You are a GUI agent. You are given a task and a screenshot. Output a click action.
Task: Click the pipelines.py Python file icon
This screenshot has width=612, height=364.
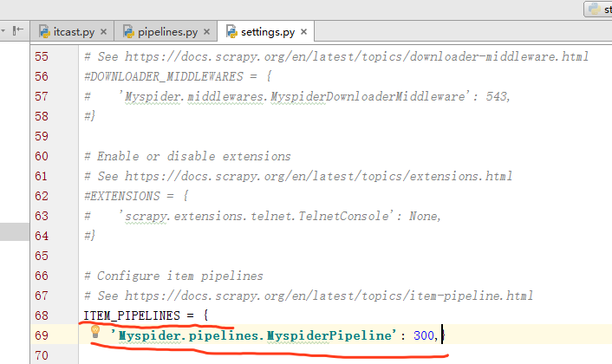tap(129, 31)
